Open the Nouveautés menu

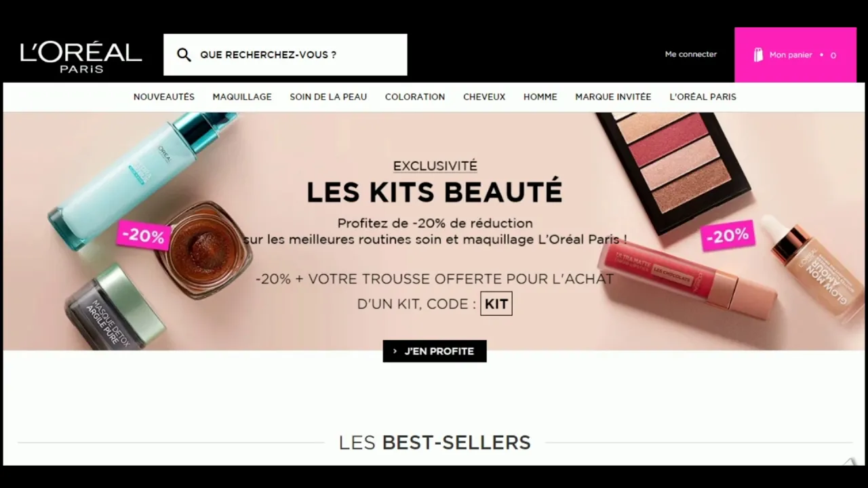pyautogui.click(x=164, y=97)
